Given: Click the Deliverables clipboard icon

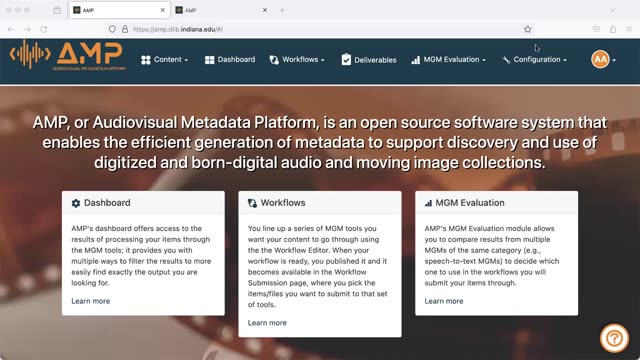Looking at the screenshot, I should coord(346,60).
